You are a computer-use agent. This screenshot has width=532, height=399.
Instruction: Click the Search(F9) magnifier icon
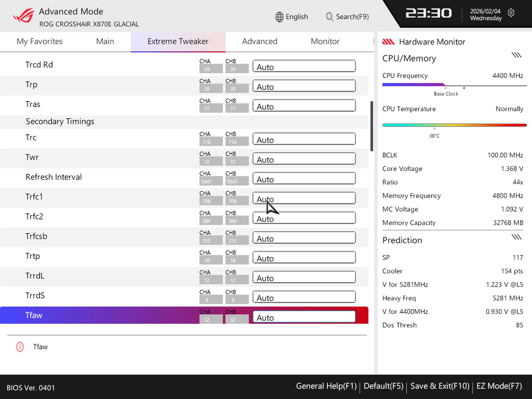tap(329, 17)
